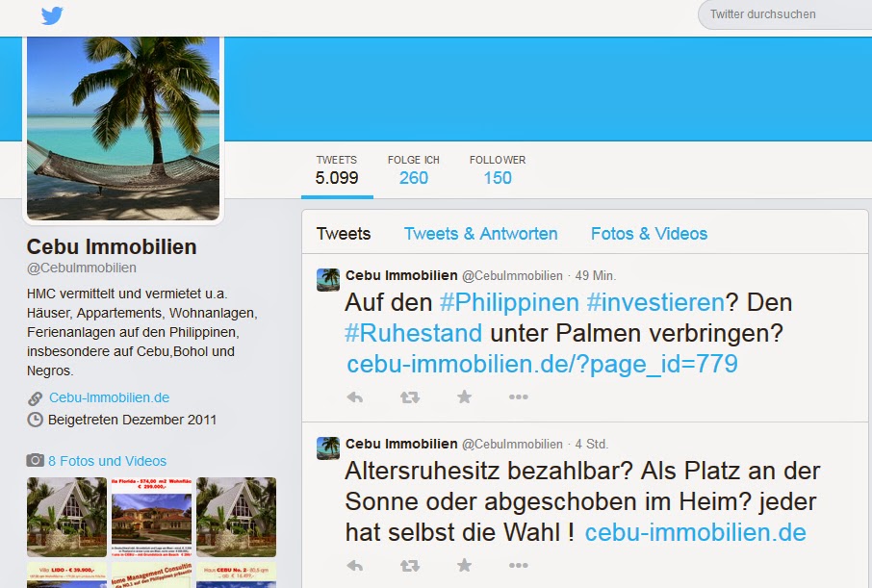Reply to the 49 Min. tweet

[x=355, y=397]
